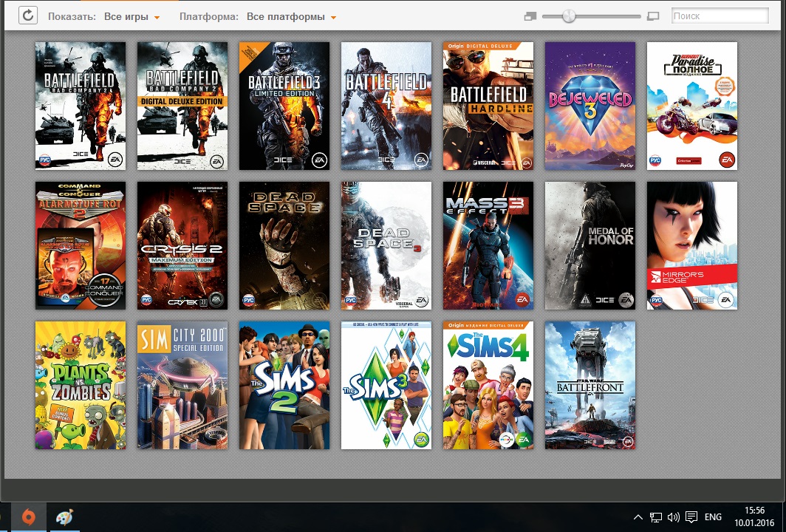This screenshot has height=532, width=786.
Task: Click the ENG language indicator
Action: 713,517
